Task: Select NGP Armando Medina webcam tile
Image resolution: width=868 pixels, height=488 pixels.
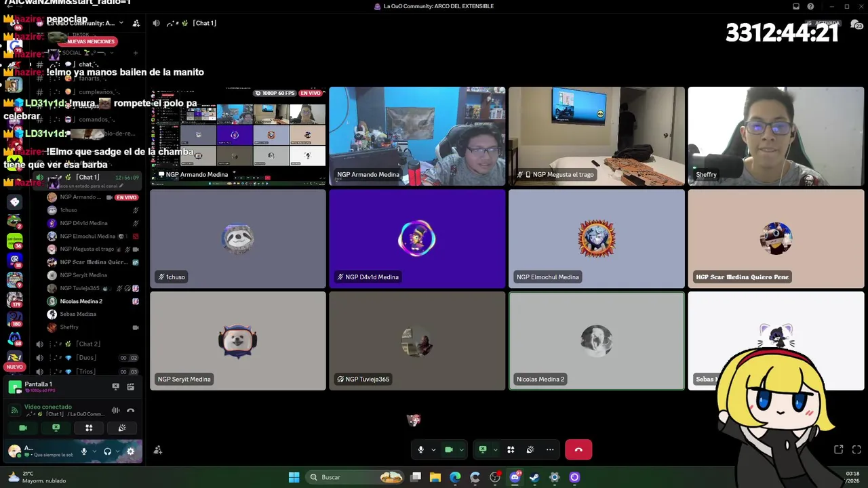Action: (417, 136)
